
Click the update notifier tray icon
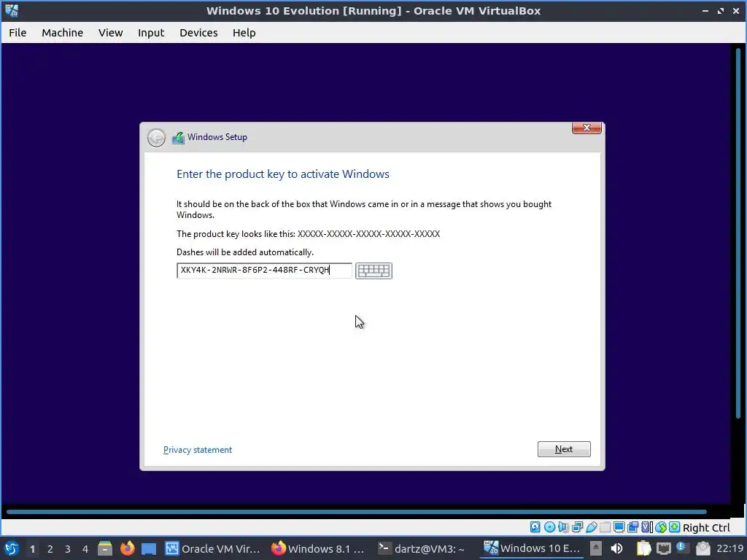(x=683, y=548)
